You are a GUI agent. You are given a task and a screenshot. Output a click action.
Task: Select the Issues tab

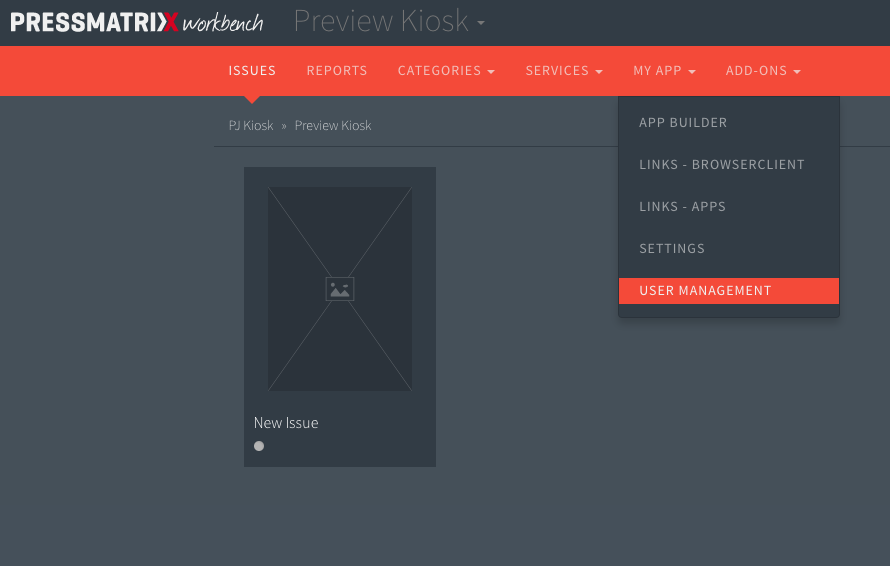252,70
